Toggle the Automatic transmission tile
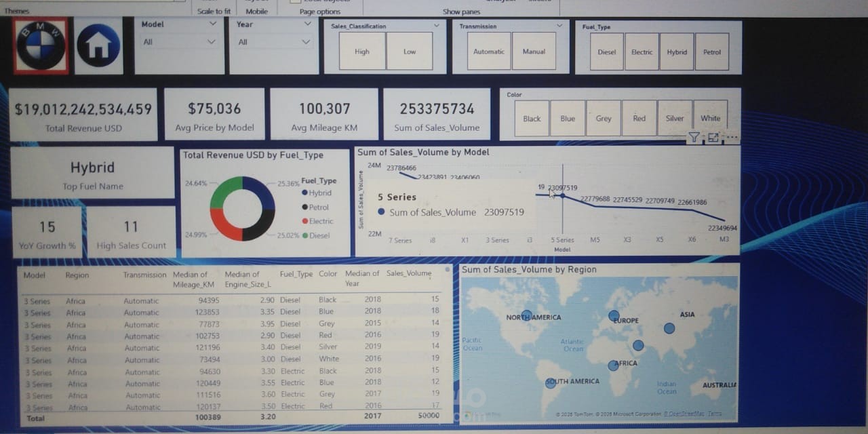 point(489,52)
